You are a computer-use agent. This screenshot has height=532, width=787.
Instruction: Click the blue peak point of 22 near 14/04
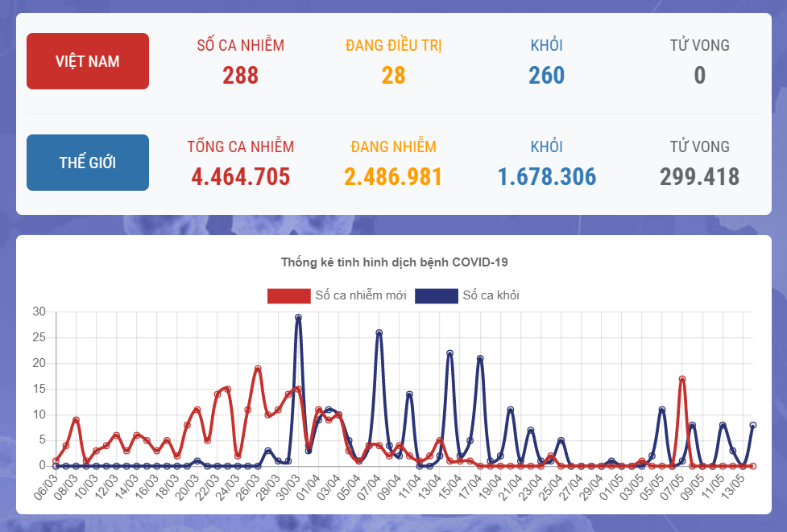(x=449, y=353)
